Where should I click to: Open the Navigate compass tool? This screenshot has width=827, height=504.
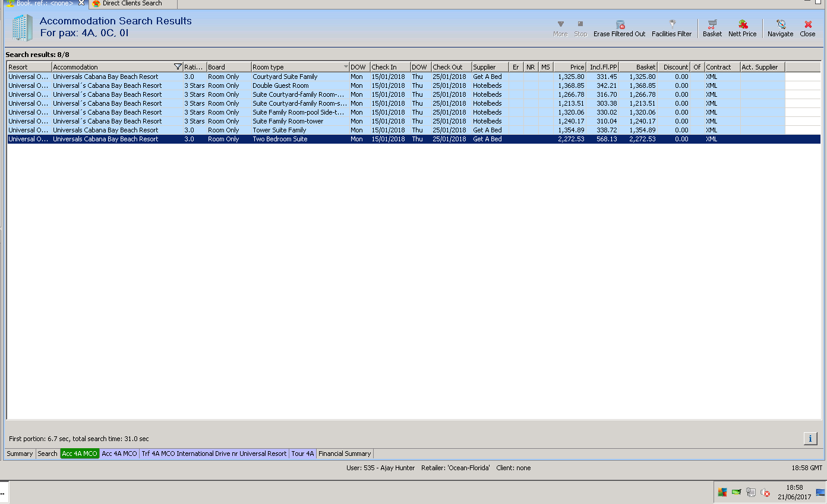click(x=781, y=24)
